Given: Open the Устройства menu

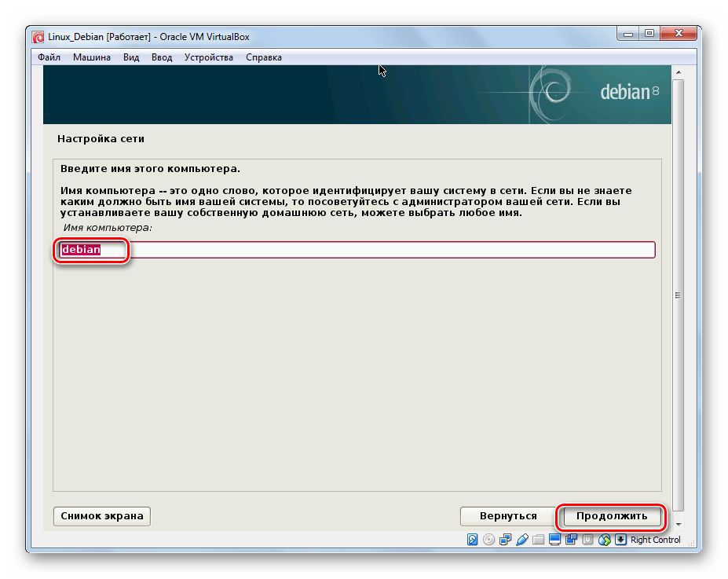Looking at the screenshot, I should pyautogui.click(x=208, y=57).
